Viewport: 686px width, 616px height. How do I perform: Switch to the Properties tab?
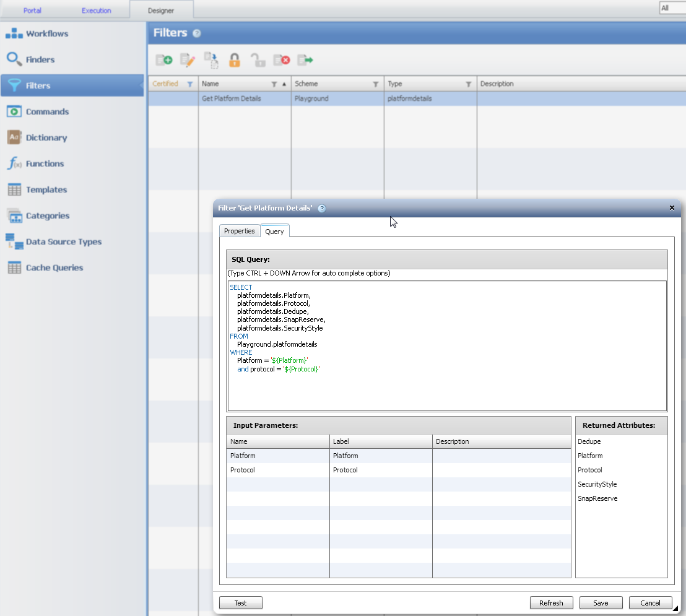pos(240,231)
